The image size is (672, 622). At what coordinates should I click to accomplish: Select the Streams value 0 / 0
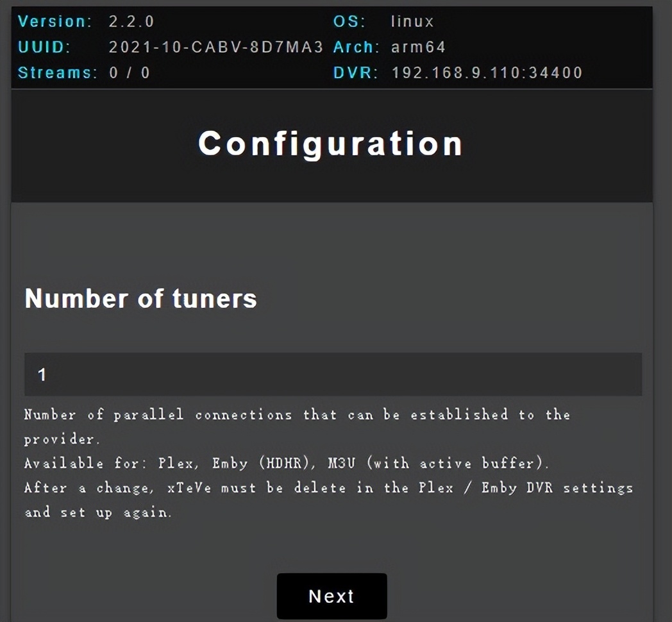coord(130,73)
